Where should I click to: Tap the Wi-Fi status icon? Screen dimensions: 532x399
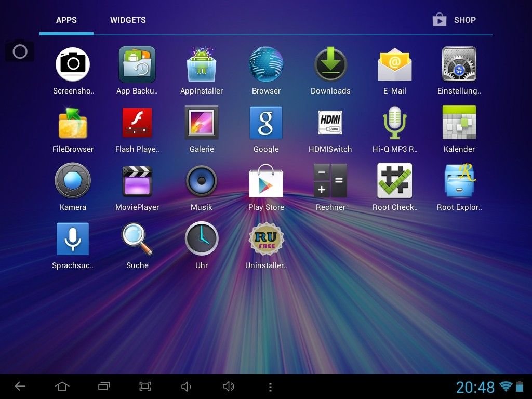(506, 387)
